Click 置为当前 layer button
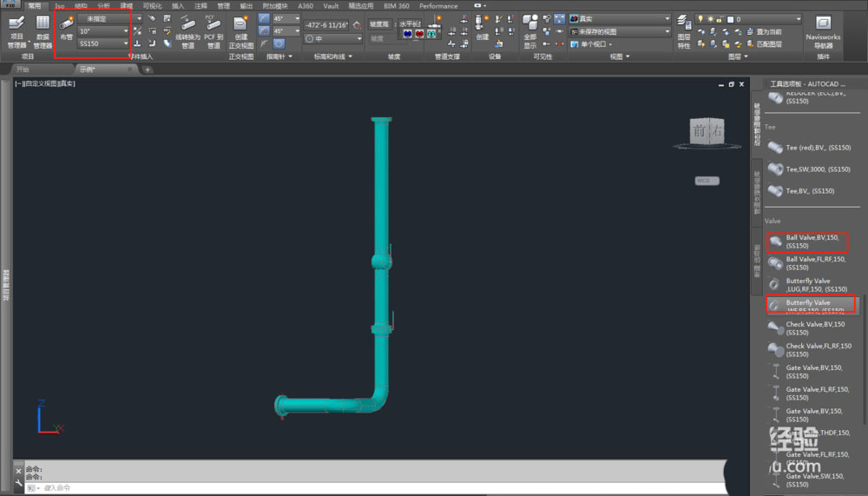Screen dimensions: 868x496 (766, 31)
